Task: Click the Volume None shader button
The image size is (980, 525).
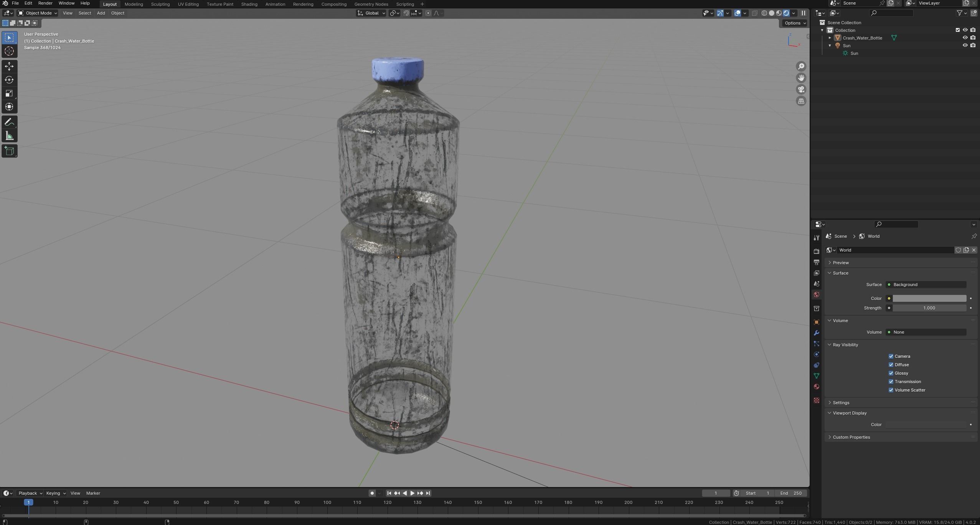Action: (x=926, y=332)
